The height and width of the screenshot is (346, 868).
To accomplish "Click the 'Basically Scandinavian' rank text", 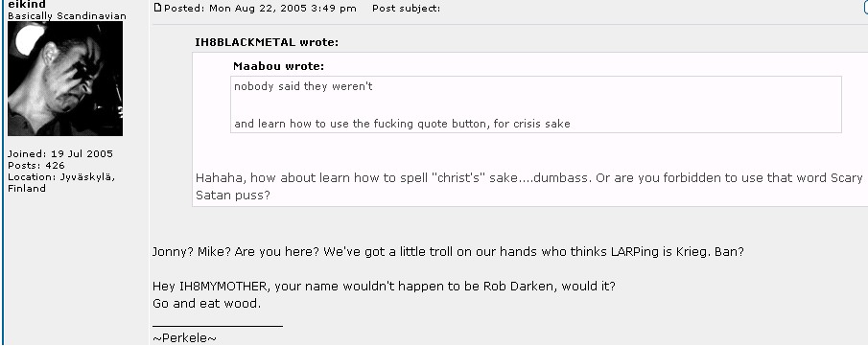I will point(67,16).
